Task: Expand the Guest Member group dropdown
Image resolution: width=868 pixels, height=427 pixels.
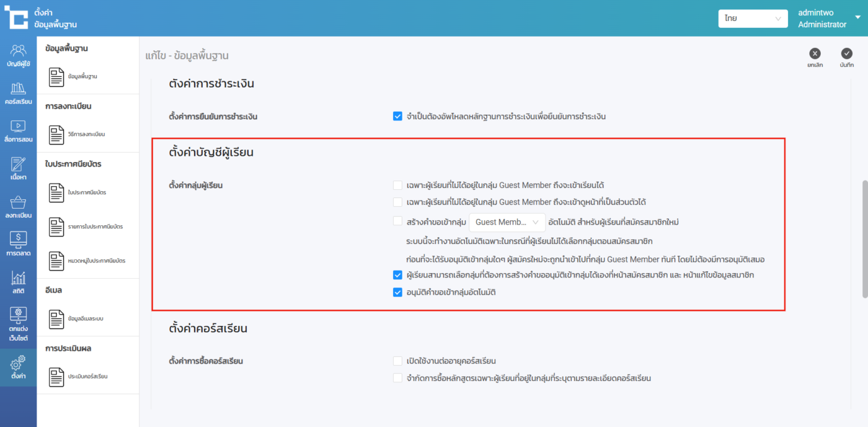Action: pos(507,222)
